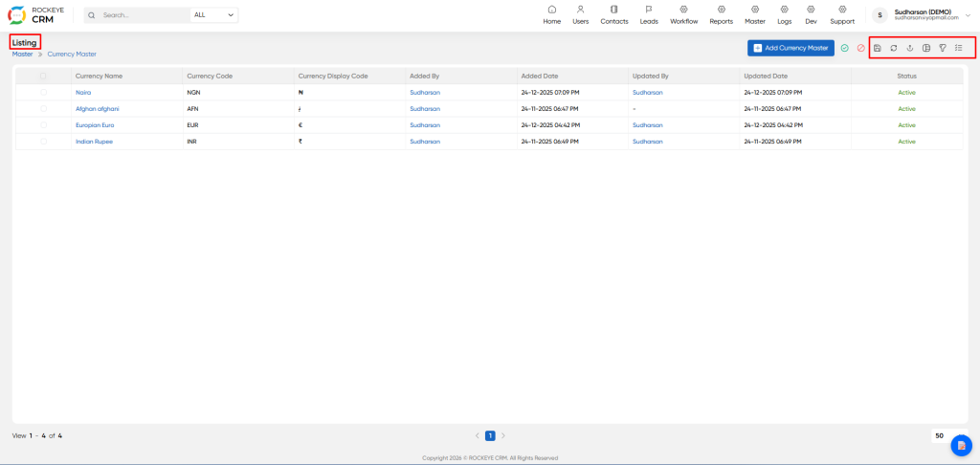Click the Add Currency Master button
This screenshot has width=980, height=465.
click(x=791, y=48)
